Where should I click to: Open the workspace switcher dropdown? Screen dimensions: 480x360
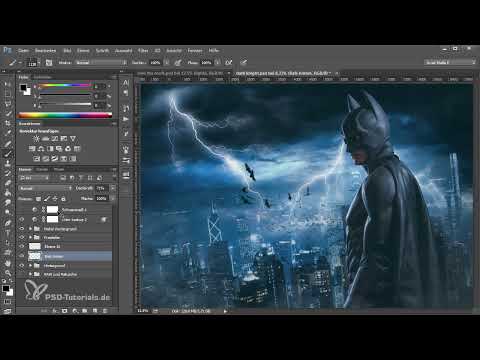[x=450, y=62]
